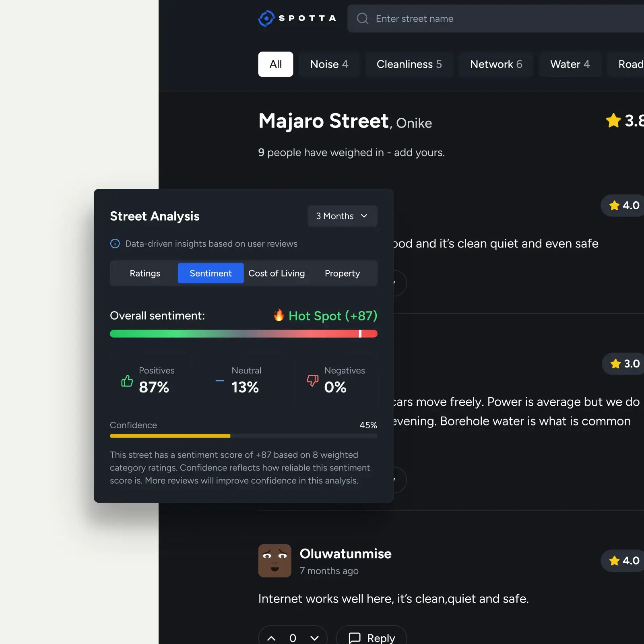Click the info icon beside data-driven insights
Viewport: 644px width, 644px height.
tap(115, 244)
